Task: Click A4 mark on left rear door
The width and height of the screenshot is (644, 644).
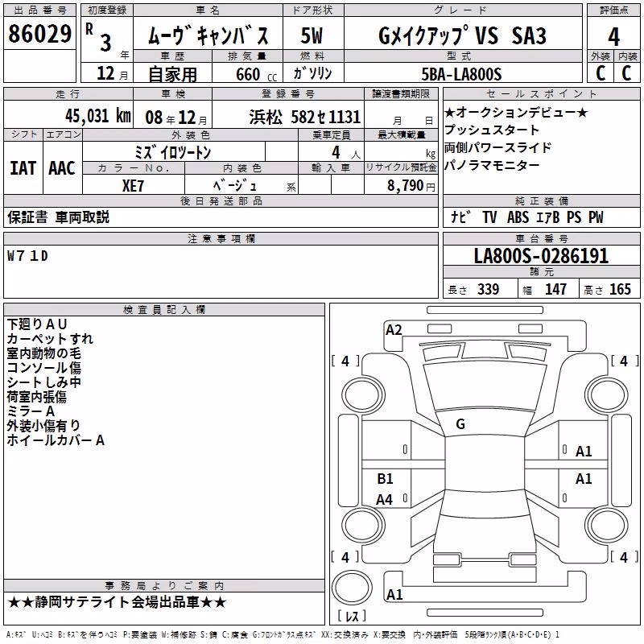Action: [x=385, y=500]
